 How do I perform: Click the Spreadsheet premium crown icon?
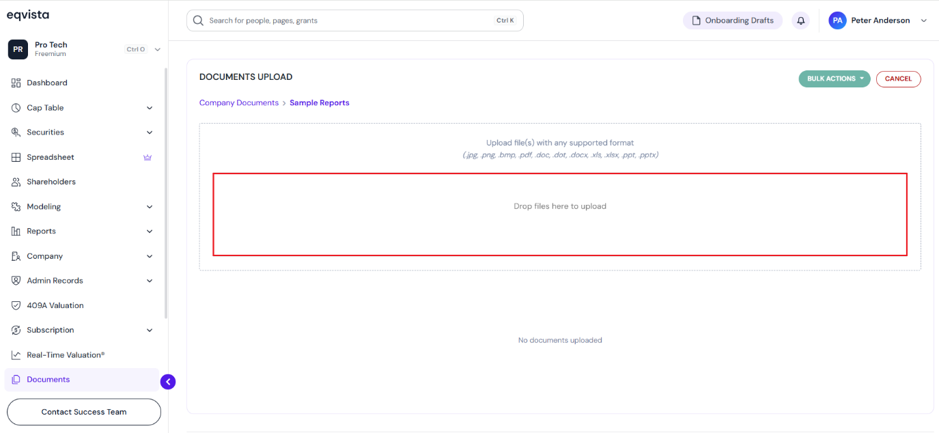coord(147,158)
